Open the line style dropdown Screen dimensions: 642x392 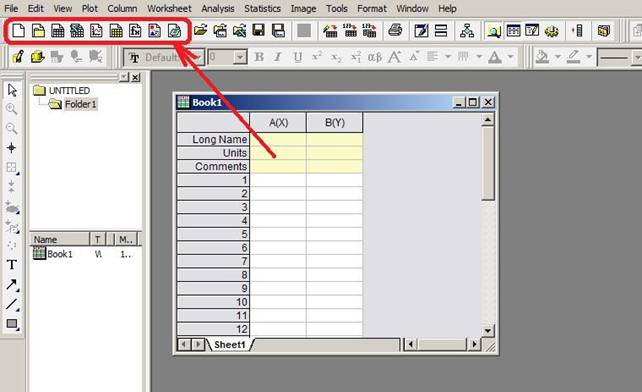click(619, 58)
